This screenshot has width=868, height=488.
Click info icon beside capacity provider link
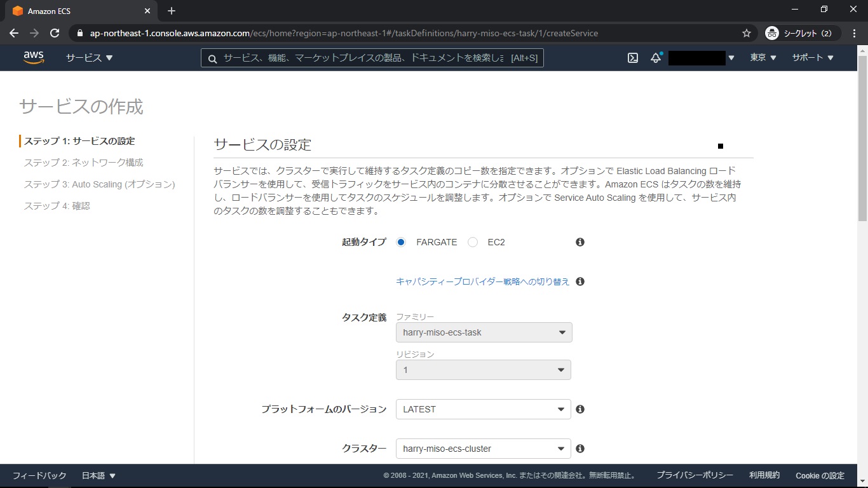[x=580, y=281]
